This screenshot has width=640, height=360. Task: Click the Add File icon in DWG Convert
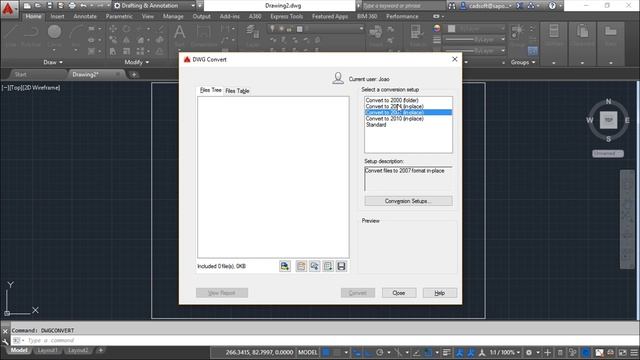[285, 266]
